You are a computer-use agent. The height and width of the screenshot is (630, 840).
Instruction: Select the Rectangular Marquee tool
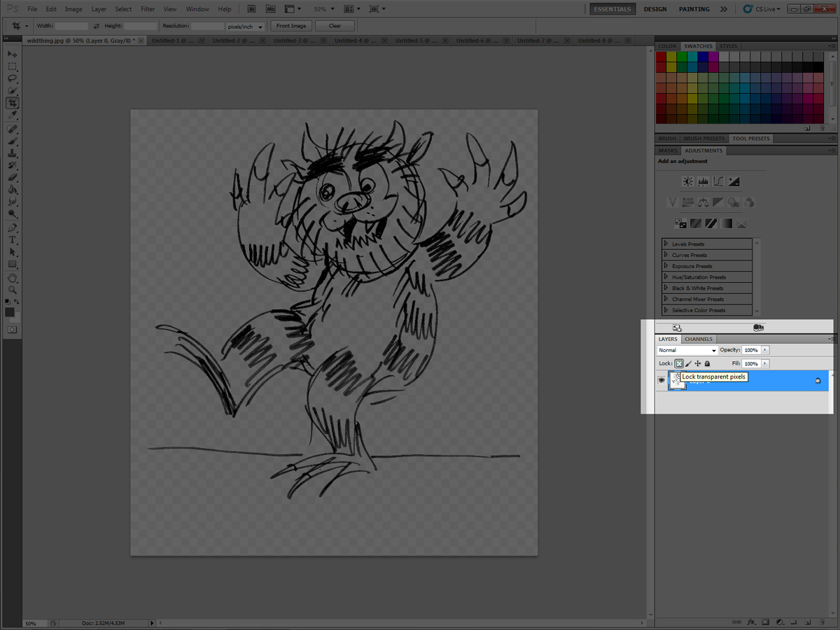point(13,66)
